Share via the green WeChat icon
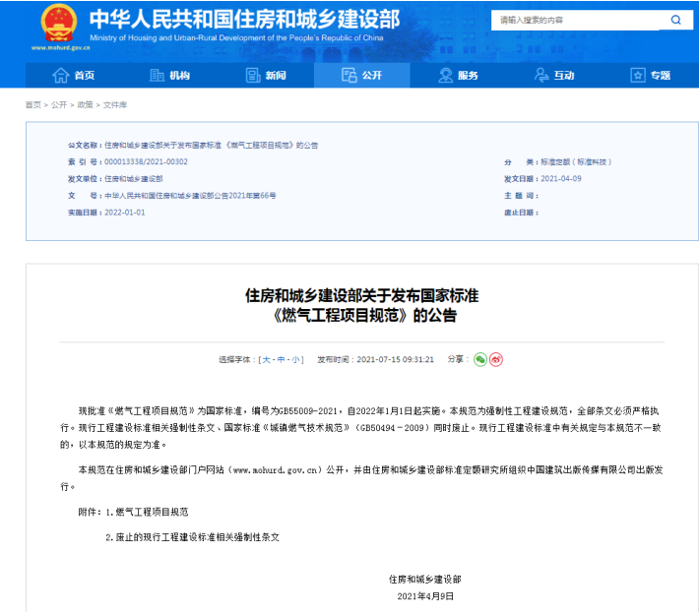 480,359
